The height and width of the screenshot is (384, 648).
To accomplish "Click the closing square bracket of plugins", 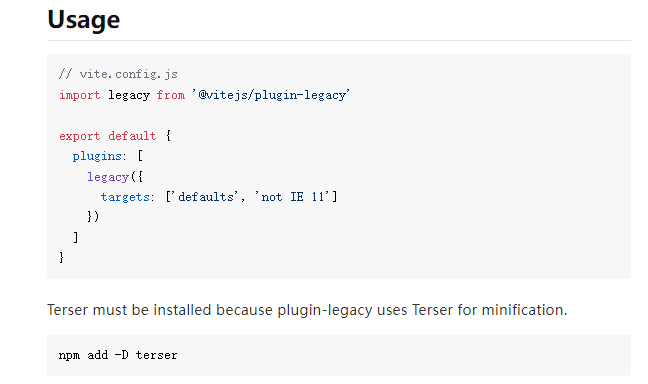I will 76,237.
